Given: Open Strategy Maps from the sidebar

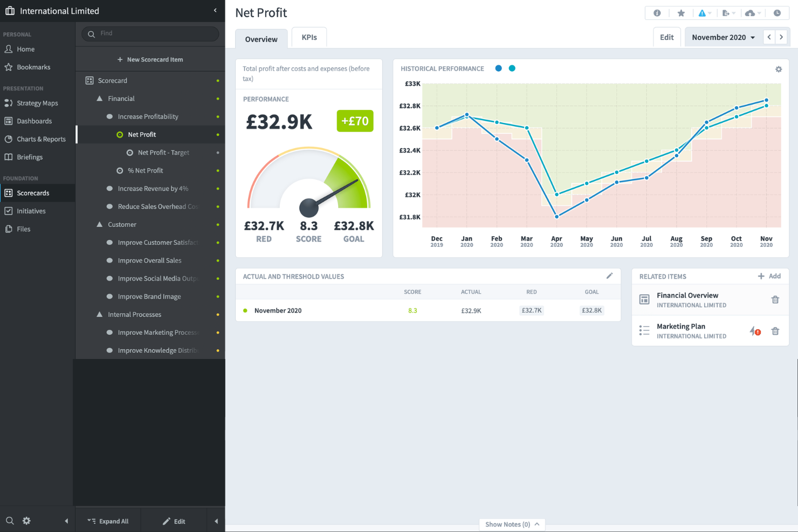Looking at the screenshot, I should click(37, 103).
